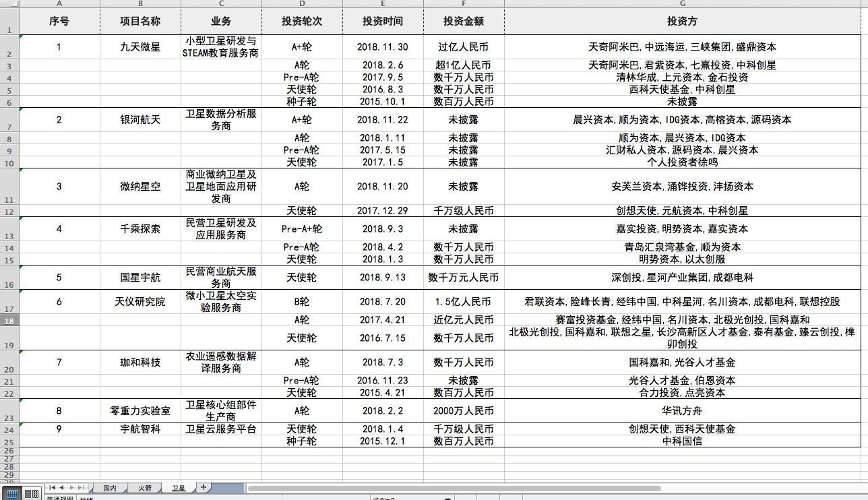The width and height of the screenshot is (868, 500).
Task: Select the 宇航智科 cell
Action: [x=140, y=429]
